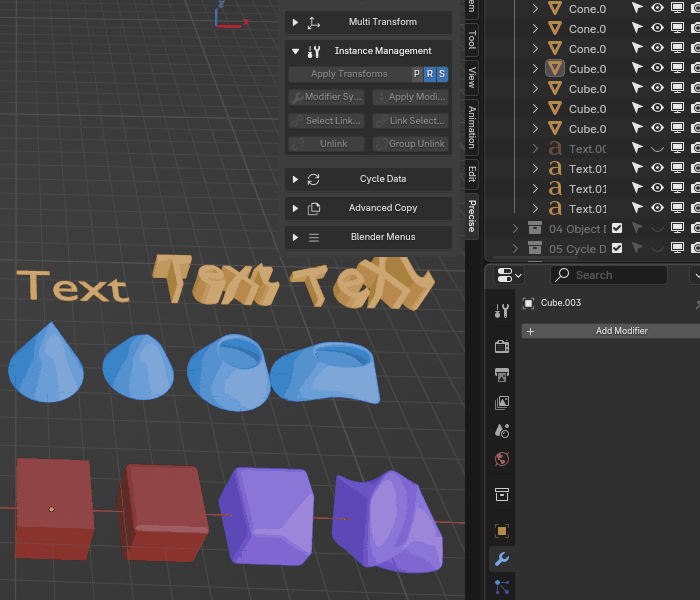The image size is (700, 600).
Task: Click the Cube.003 object icon in properties
Action: [x=528, y=303]
